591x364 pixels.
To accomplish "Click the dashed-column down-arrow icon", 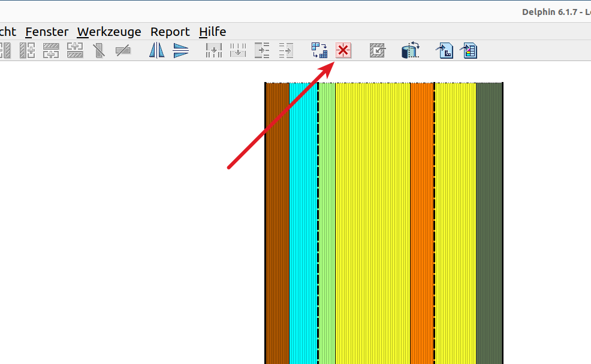I will 238,50.
